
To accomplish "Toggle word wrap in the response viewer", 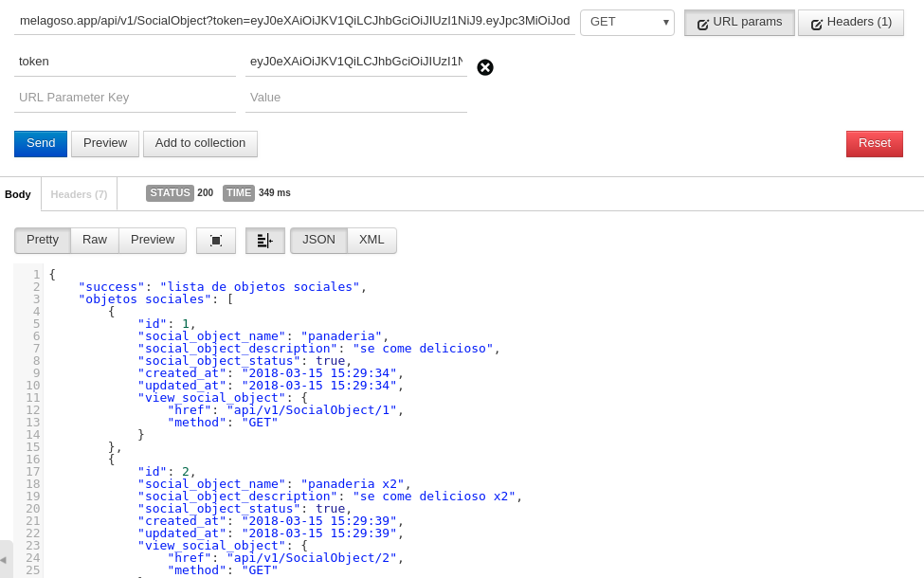I will tap(264, 240).
